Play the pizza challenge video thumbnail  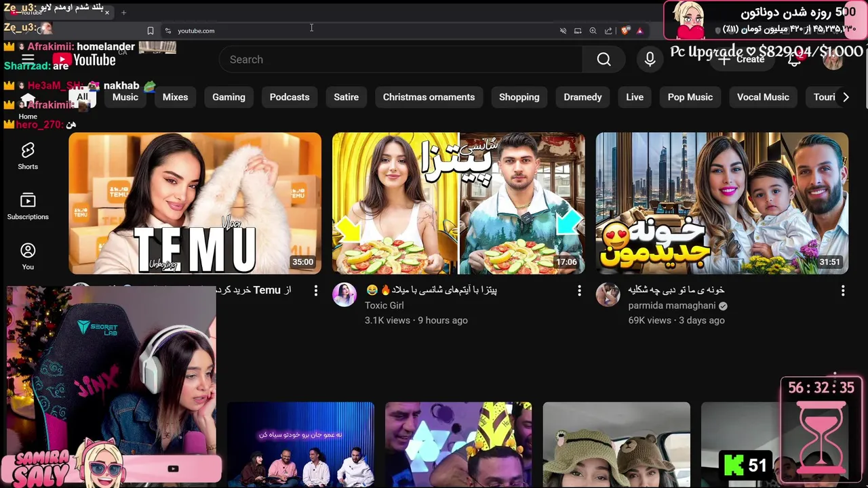click(458, 203)
